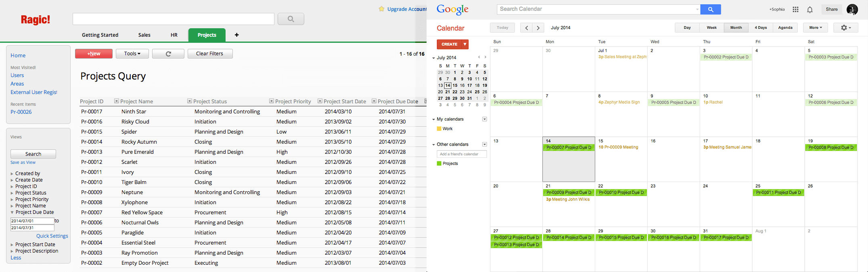This screenshot has height=272, width=868.
Task: Toggle the Work calendar visibility
Action: pos(439,129)
